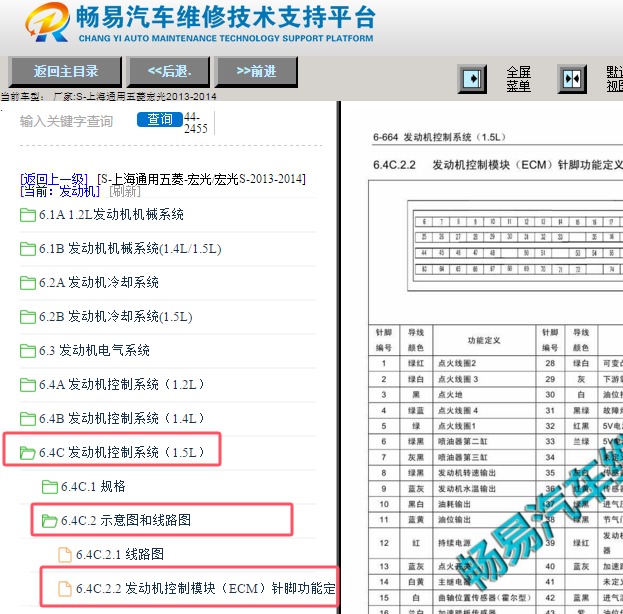Open folder 6.1B 发动机机械系统(1.4L/1.5L)
Image resolution: width=623 pixels, height=614 pixels.
coord(130,249)
